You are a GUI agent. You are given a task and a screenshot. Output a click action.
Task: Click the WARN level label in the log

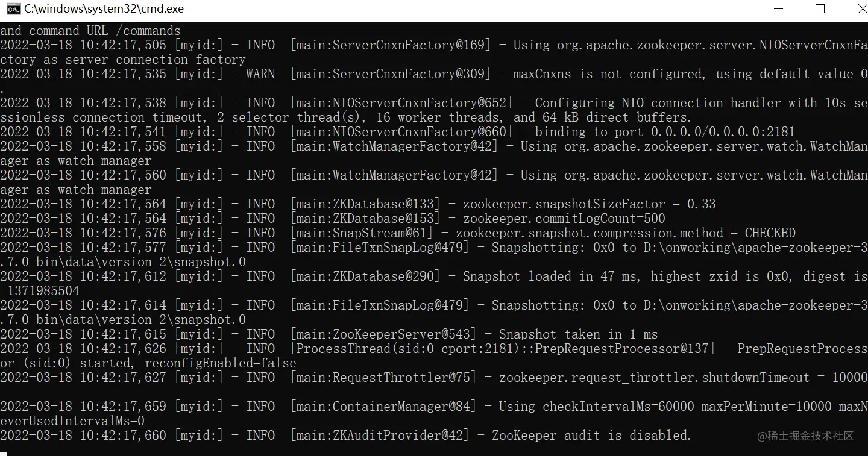[260, 74]
